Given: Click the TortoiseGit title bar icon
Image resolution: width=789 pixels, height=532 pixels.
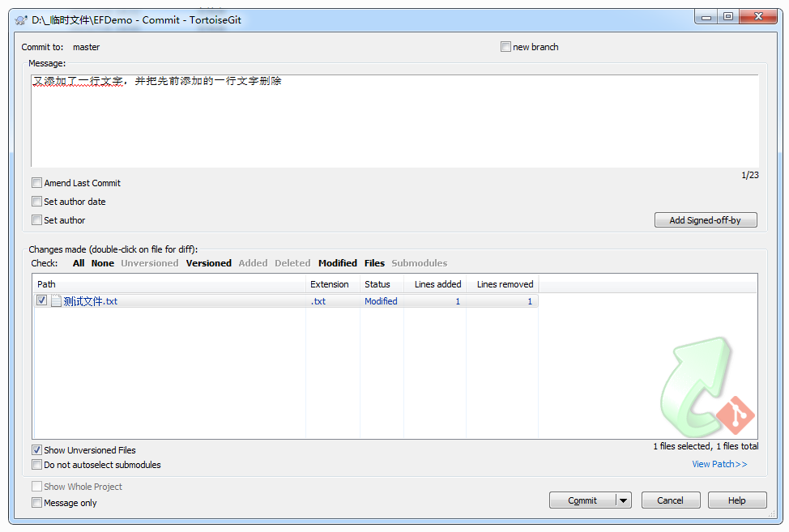Looking at the screenshot, I should point(20,20).
